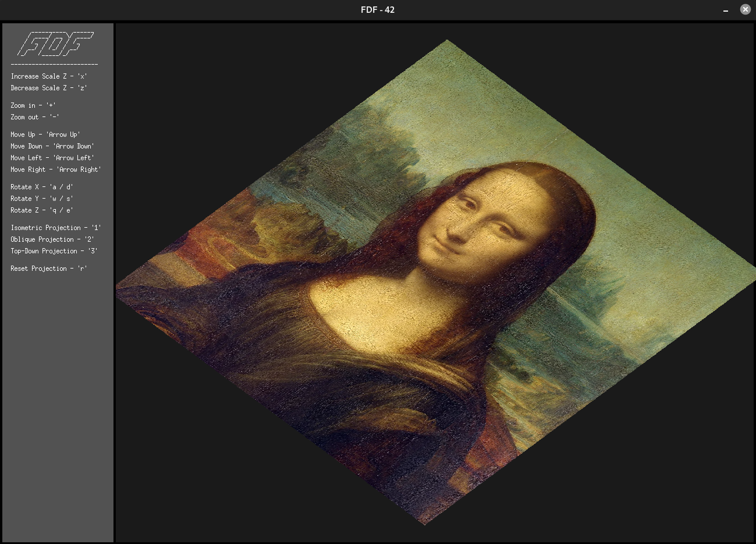Click the "Move Up - 'Arrow Up'" line
Viewport: 756px width, 544px height.
coord(45,135)
